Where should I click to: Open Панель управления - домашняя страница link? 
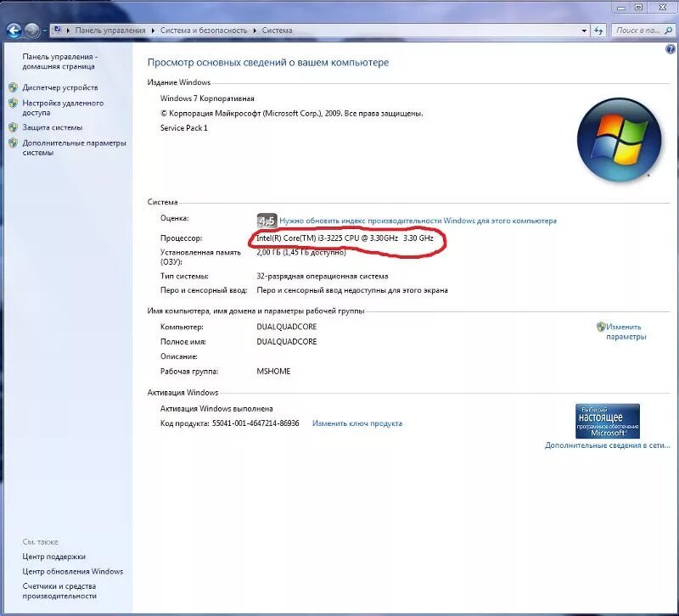pos(60,61)
